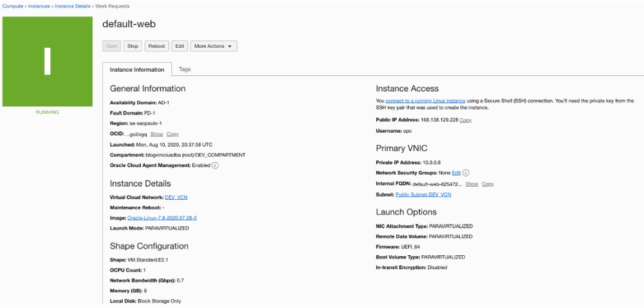The width and height of the screenshot is (644, 308).
Task: Edit the Network Security Groups
Action: pos(456,173)
